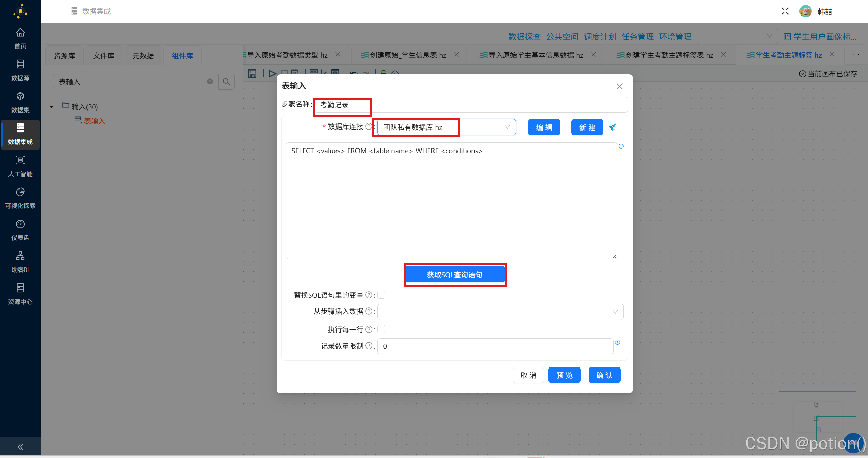Click the 确认 button
The height and width of the screenshot is (458, 868).
pyautogui.click(x=604, y=375)
